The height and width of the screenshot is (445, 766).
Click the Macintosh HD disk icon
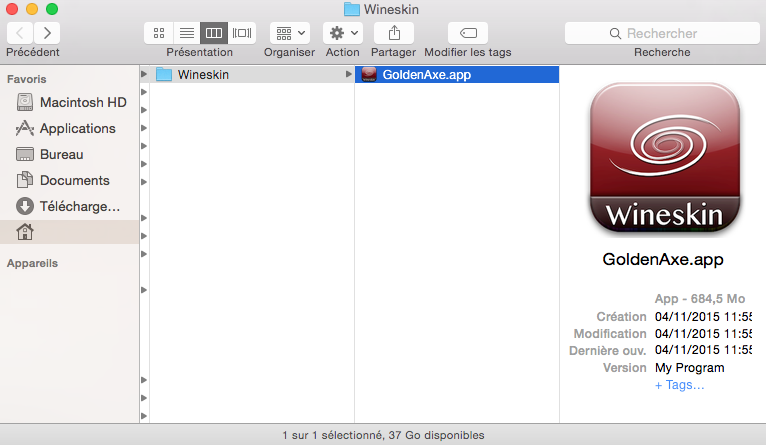coord(25,102)
